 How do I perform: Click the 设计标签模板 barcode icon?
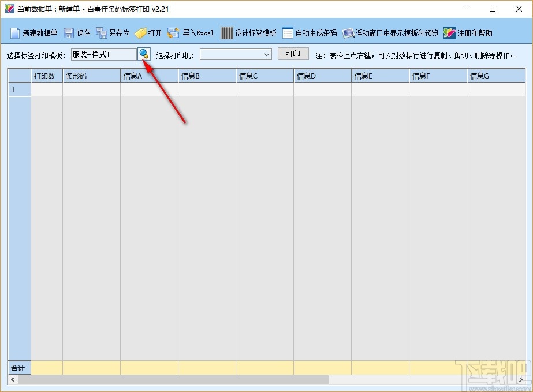pos(227,33)
